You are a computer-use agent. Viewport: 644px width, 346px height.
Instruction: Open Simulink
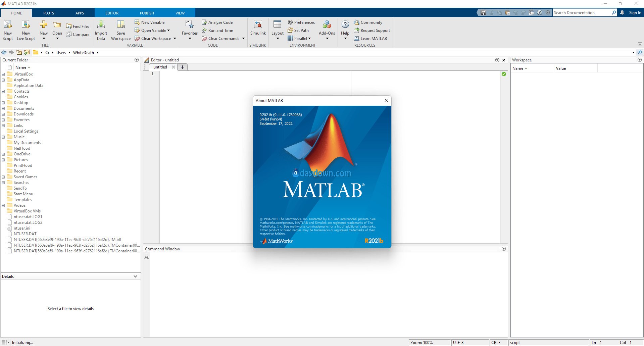pos(258,28)
